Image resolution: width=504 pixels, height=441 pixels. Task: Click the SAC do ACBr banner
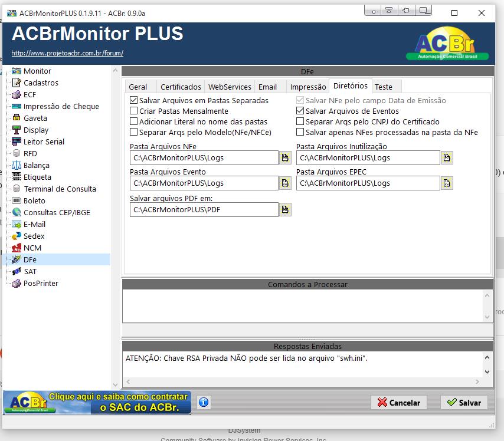97,402
